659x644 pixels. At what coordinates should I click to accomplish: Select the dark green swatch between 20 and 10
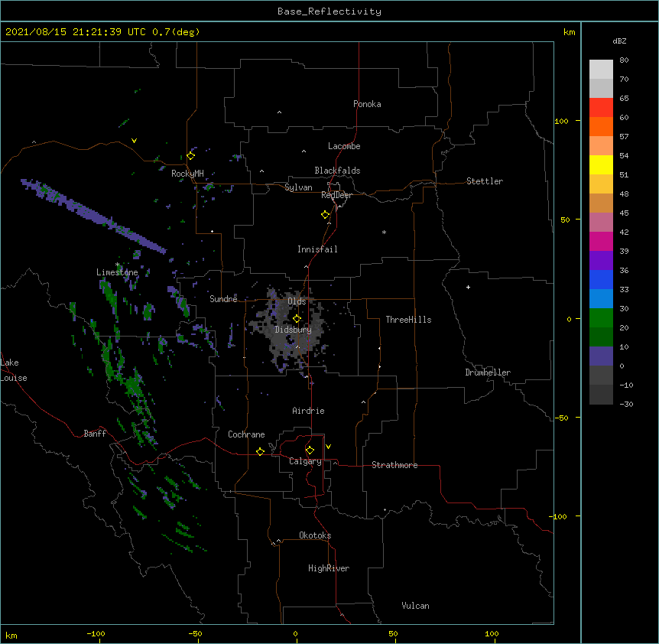point(601,337)
